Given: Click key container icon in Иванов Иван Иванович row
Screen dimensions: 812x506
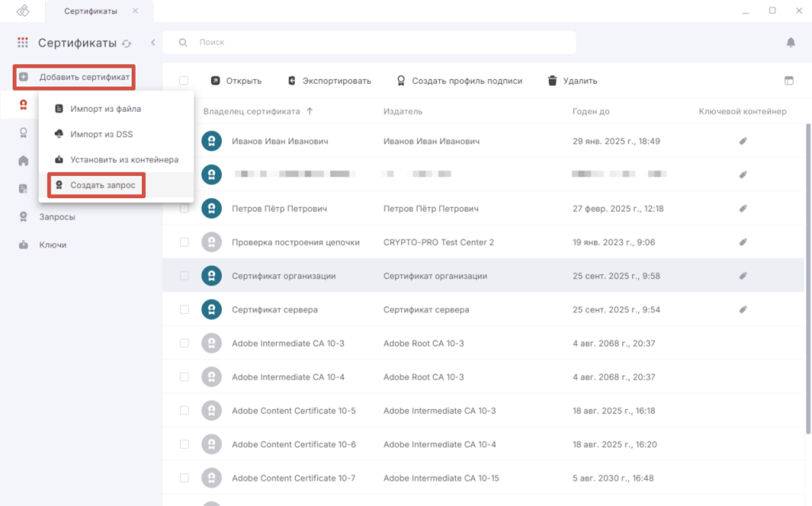Looking at the screenshot, I should pyautogui.click(x=743, y=141).
